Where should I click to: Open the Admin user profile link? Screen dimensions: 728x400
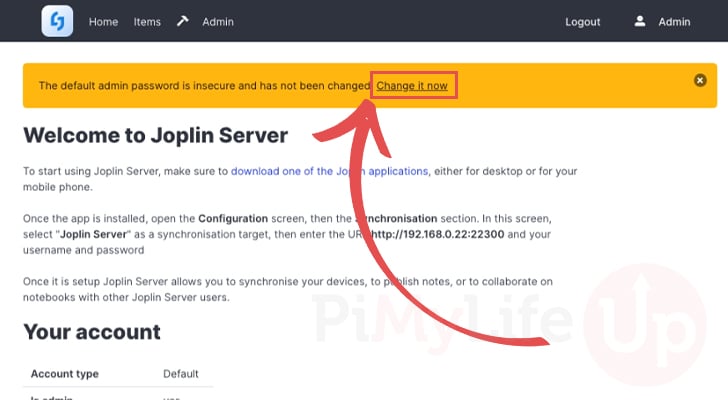(x=674, y=22)
